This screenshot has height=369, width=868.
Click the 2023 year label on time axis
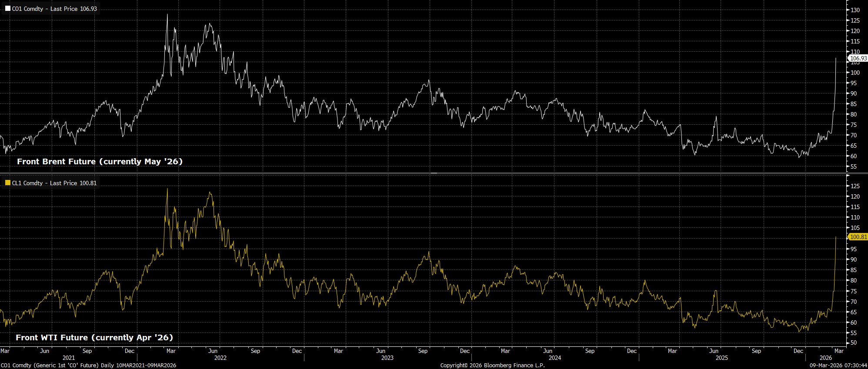click(x=387, y=358)
